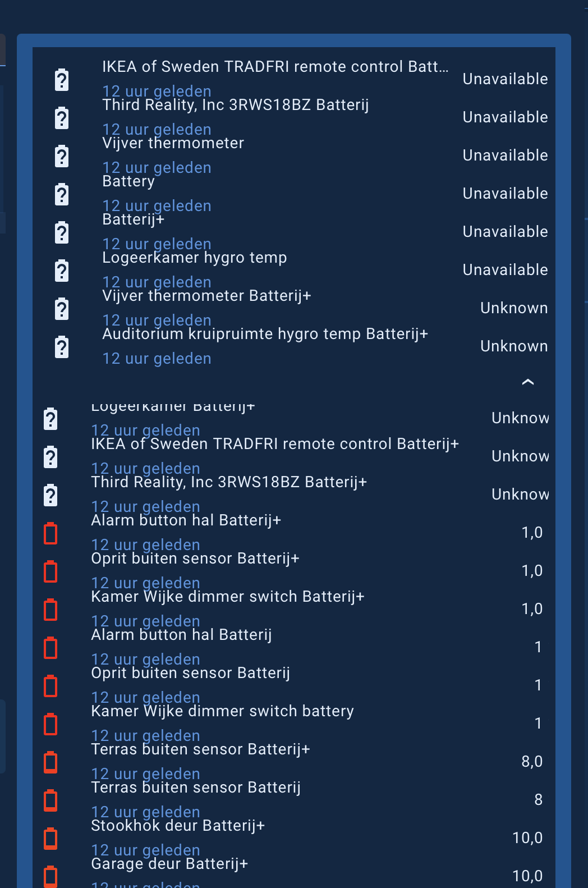Open the Vijver thermometer Batterij+ entity

(206, 296)
